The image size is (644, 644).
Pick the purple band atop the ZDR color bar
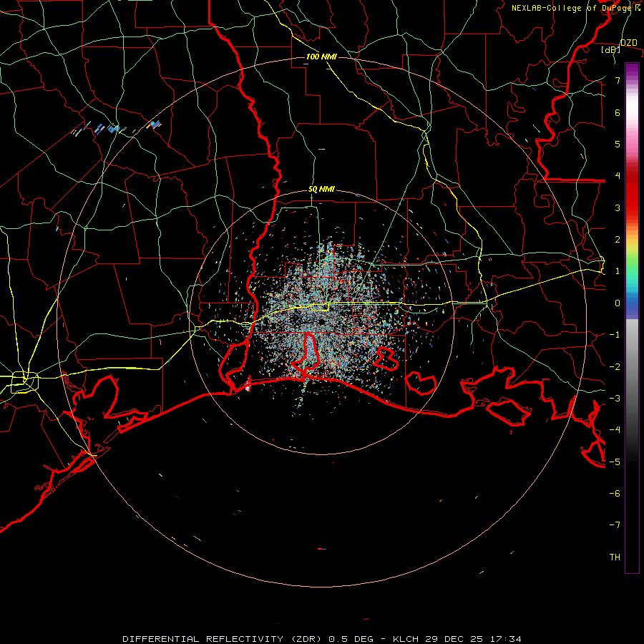(632, 69)
